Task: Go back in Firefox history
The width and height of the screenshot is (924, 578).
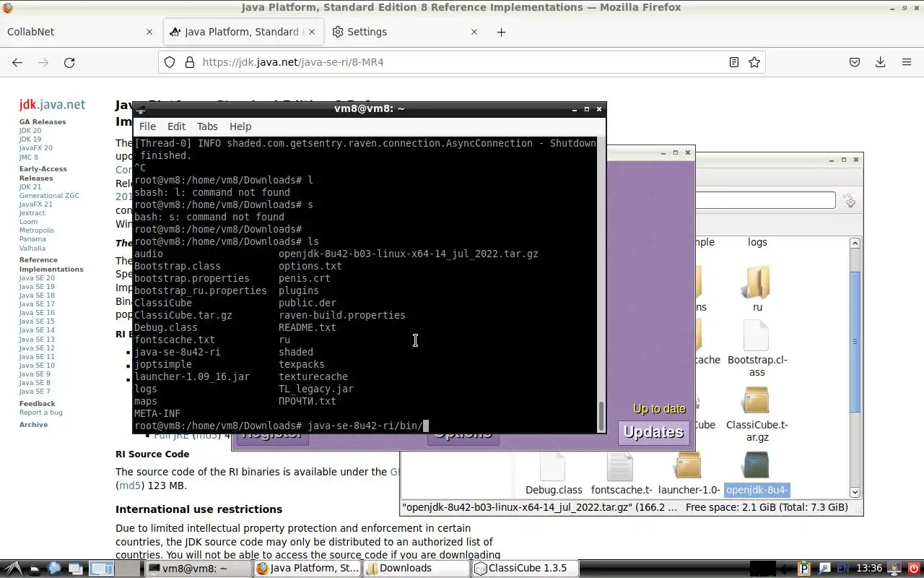Action: tap(17, 62)
